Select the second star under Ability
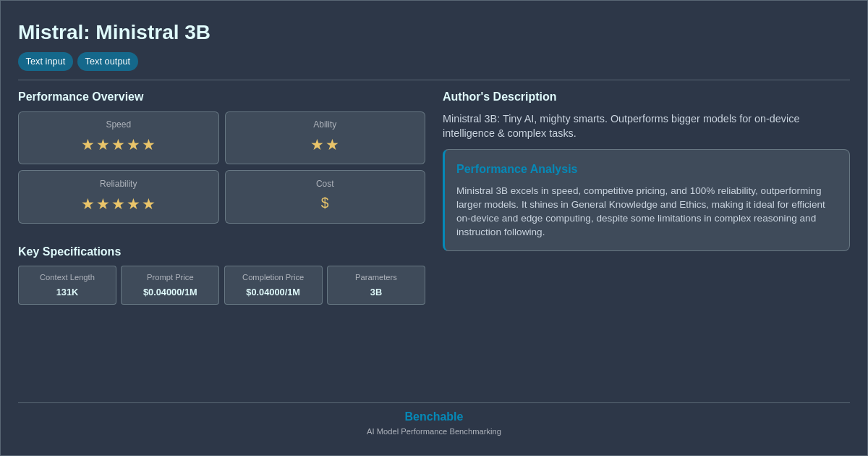Viewport: 868px width, 456px height. 332,144
